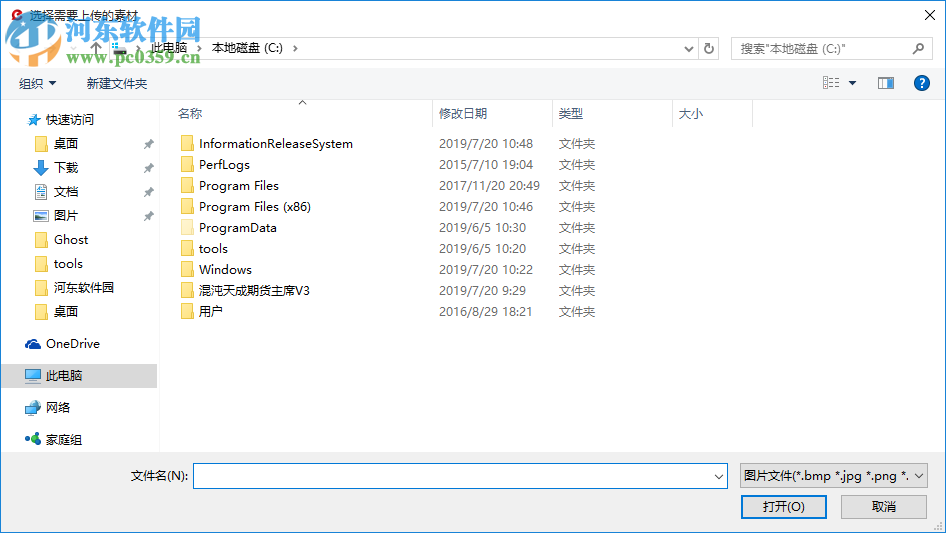Click the pin icon beside 下载
The width and height of the screenshot is (946, 533).
[x=148, y=168]
